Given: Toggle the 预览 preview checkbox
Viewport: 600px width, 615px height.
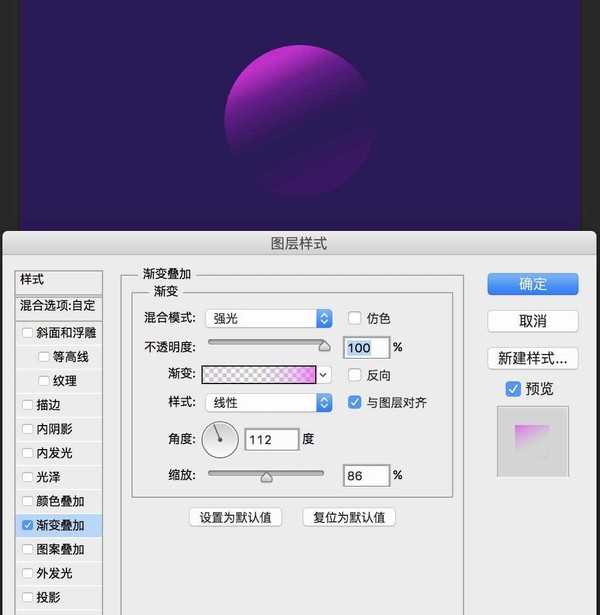Looking at the screenshot, I should click(x=513, y=388).
